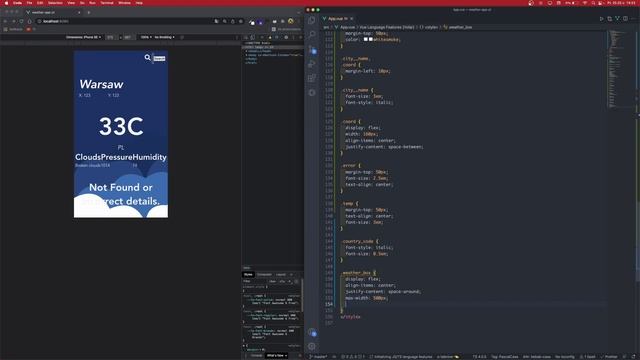
Task: Click the Vue icon in editor title actions
Action: 617,19
